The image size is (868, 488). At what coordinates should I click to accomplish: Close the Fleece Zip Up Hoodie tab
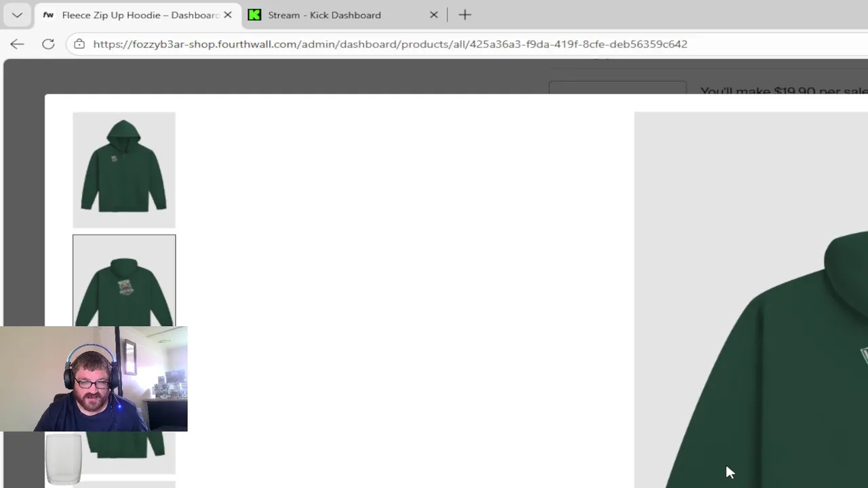pos(228,15)
